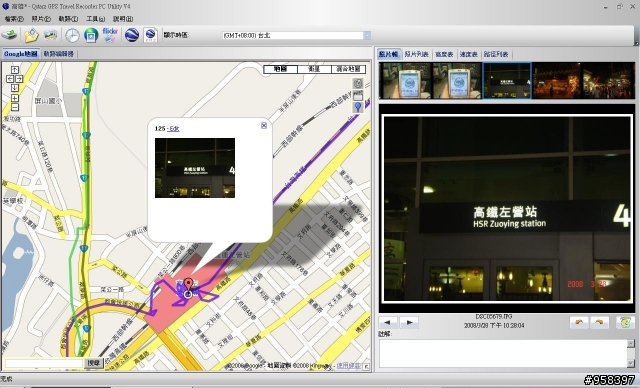The image size is (640, 388).
Task: Click the map search input field
Action: (x=44, y=363)
